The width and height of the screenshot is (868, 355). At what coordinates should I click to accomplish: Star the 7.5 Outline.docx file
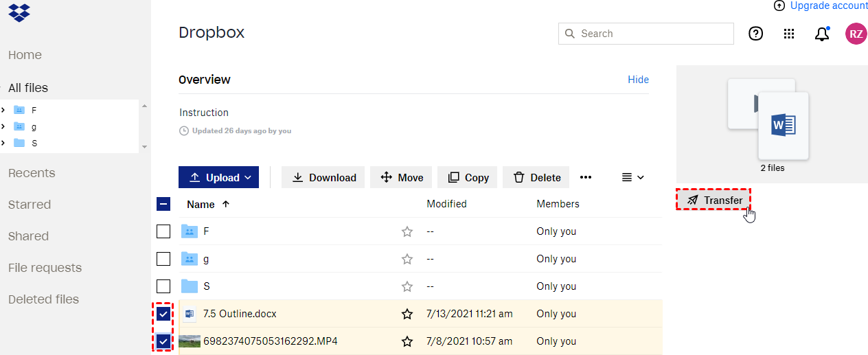coord(407,314)
